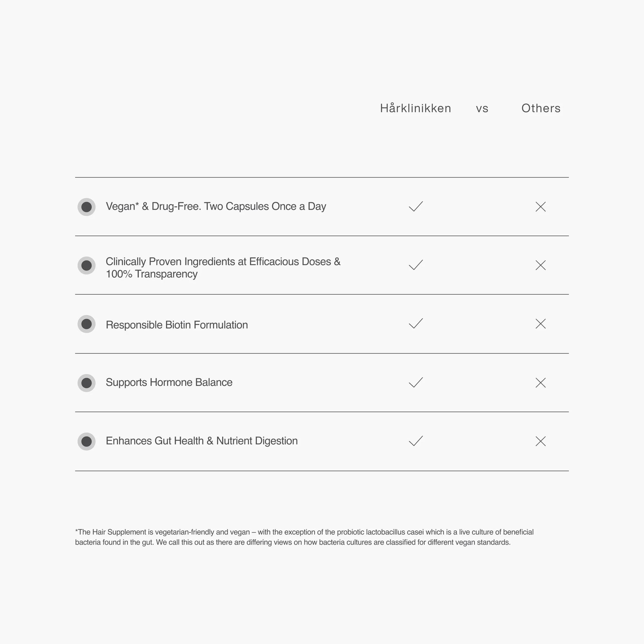Click the Supports Hormone Balance text
The width and height of the screenshot is (644, 644).
pos(169,383)
